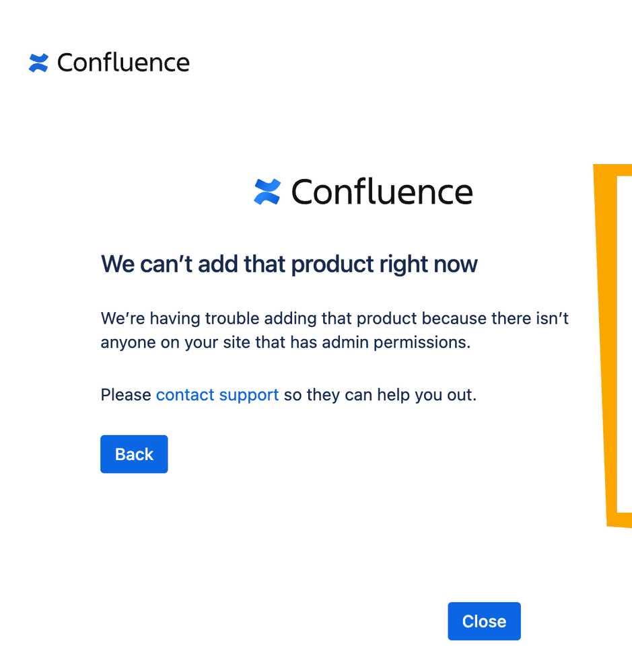Open the contact support link

(217, 395)
